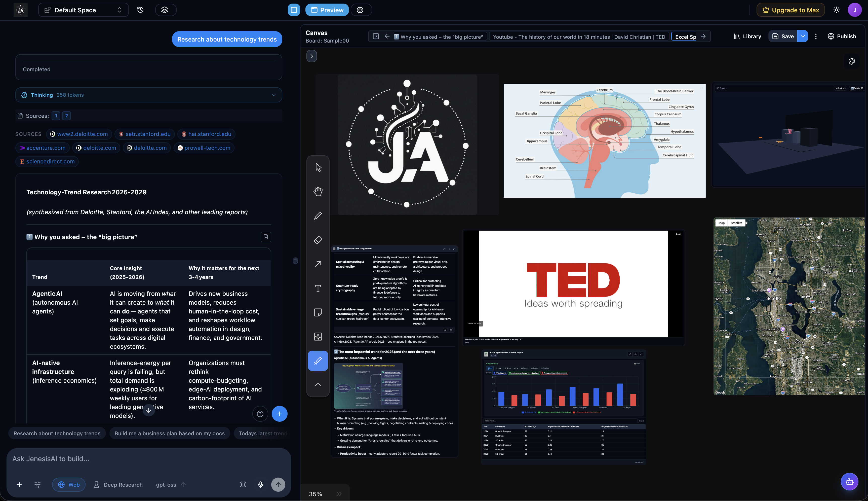Click the insert image tool
This screenshot has height=501, width=868.
pyautogui.click(x=318, y=337)
